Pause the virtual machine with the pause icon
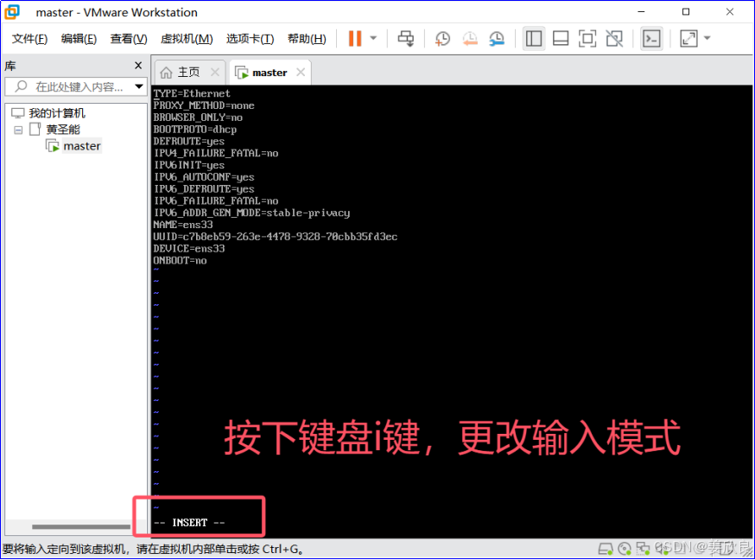This screenshot has height=560, width=755. [355, 39]
